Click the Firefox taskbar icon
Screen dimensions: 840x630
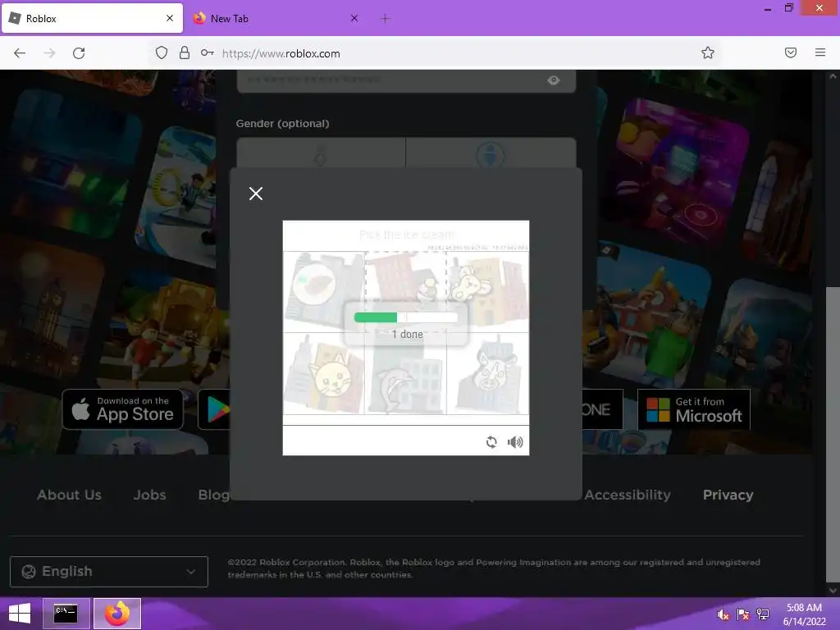coord(117,614)
